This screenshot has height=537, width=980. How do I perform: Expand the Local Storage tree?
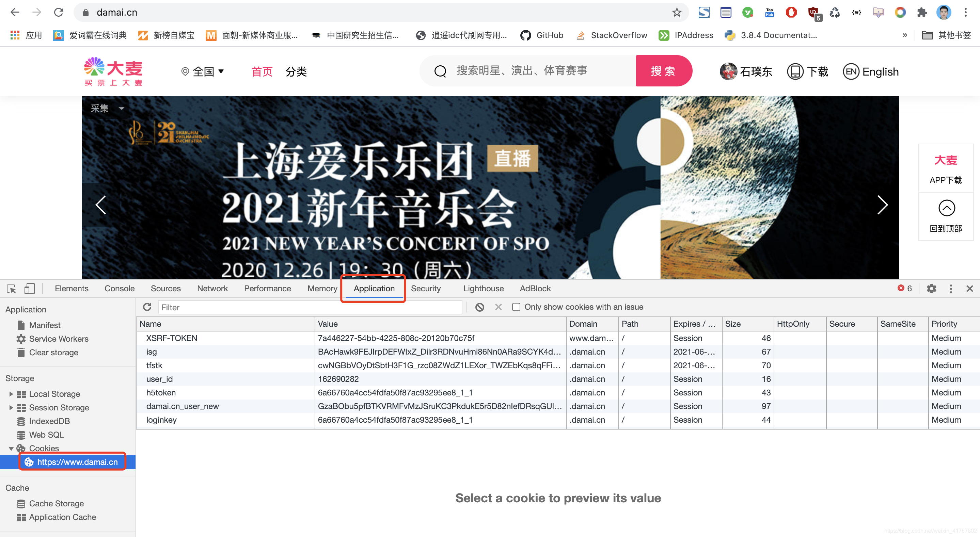coord(11,394)
